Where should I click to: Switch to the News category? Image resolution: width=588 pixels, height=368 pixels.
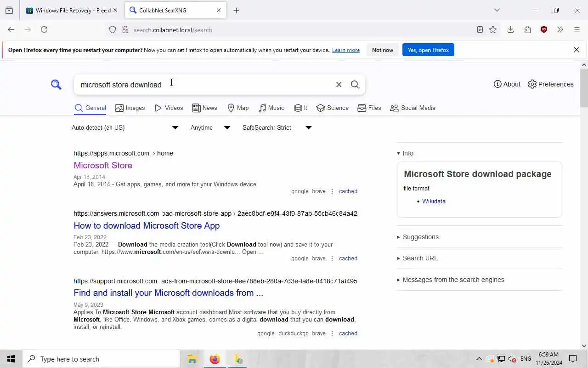(x=204, y=108)
